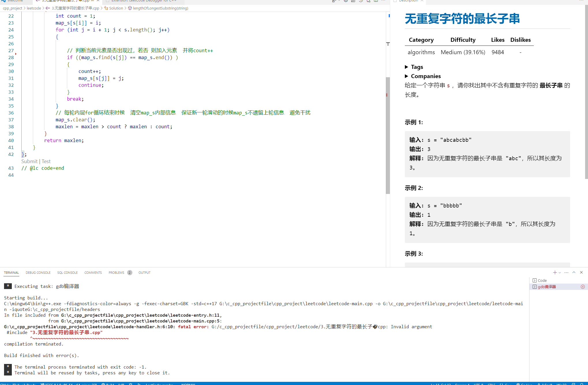Click the 3.无重复字符的最长子串.cpp breadcrumb item

coord(72,8)
